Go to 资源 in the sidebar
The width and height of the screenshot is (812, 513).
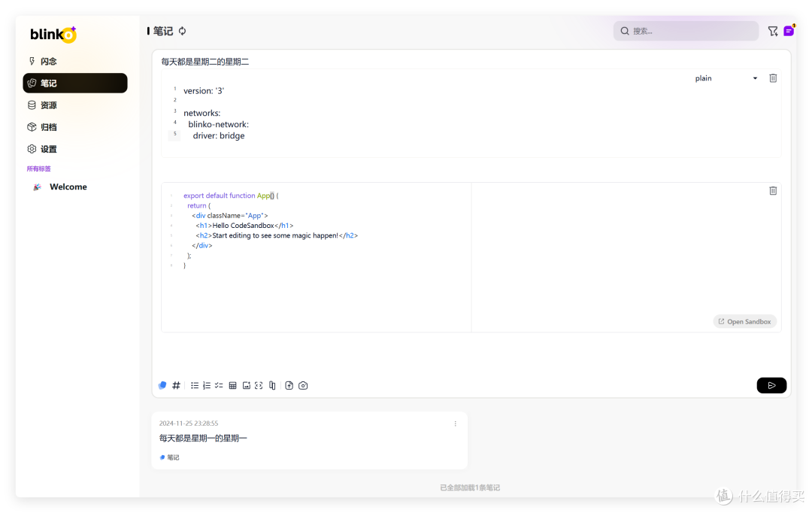point(49,105)
